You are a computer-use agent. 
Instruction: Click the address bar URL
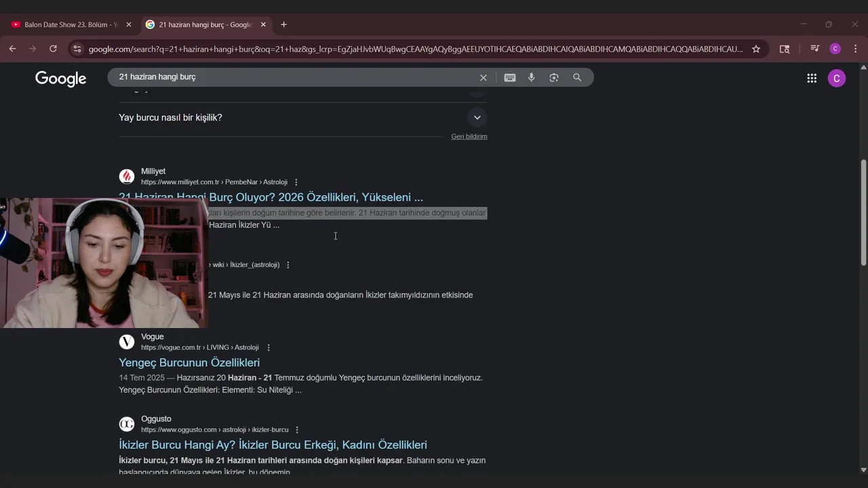tap(415, 49)
